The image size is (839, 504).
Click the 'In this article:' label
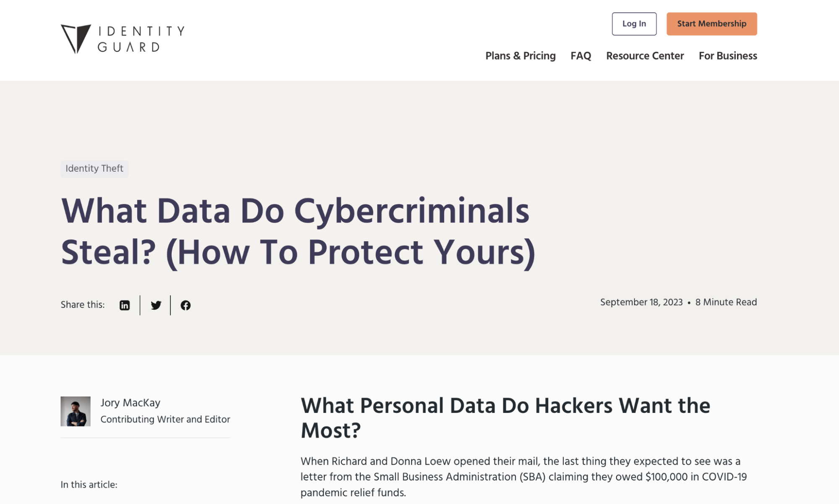point(89,485)
